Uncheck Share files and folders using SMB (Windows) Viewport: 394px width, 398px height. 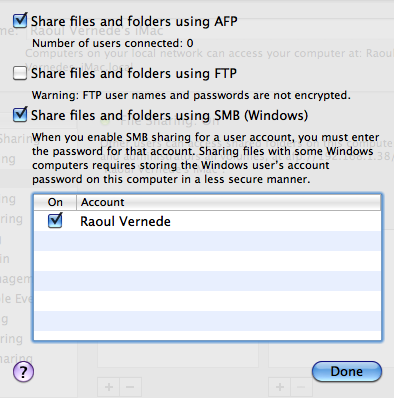pyautogui.click(x=20, y=115)
